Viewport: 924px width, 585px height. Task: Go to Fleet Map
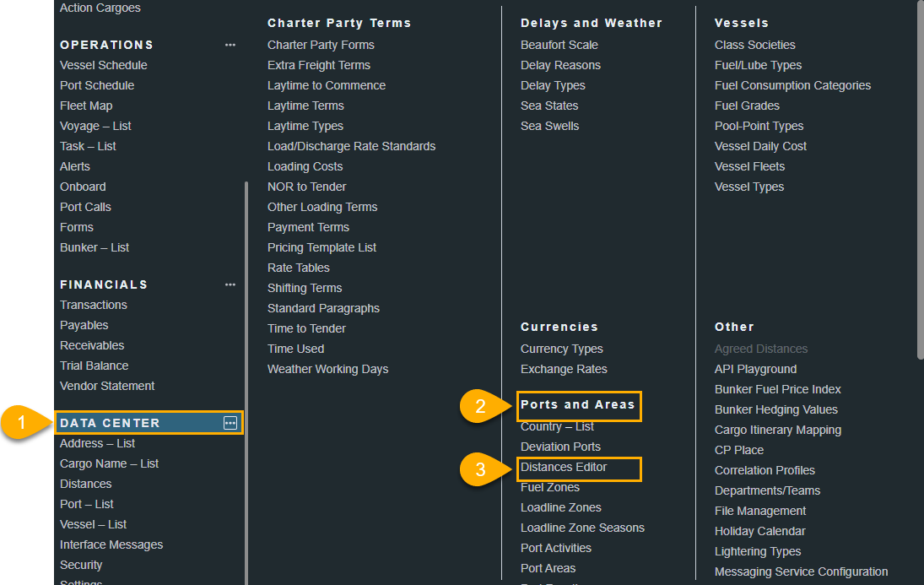point(86,106)
